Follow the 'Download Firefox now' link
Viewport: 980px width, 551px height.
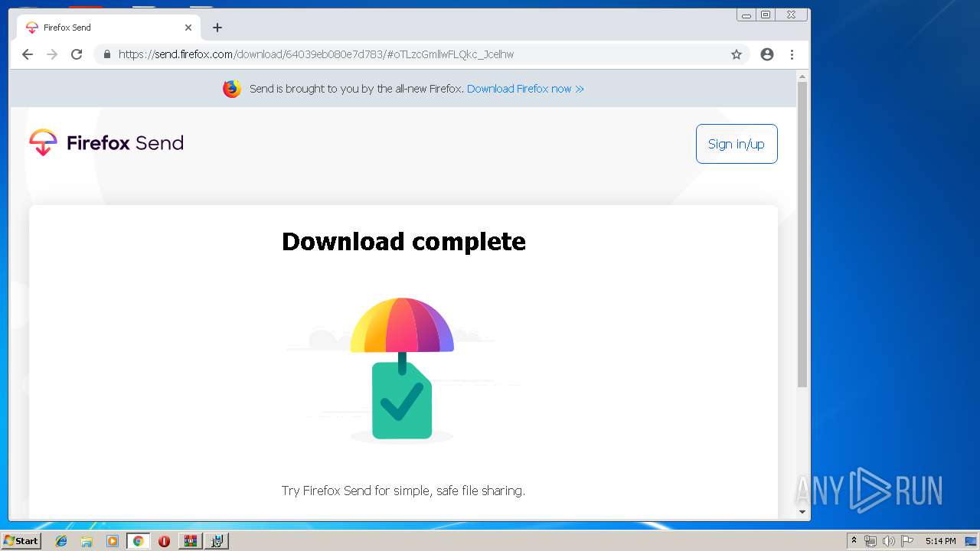tap(525, 89)
